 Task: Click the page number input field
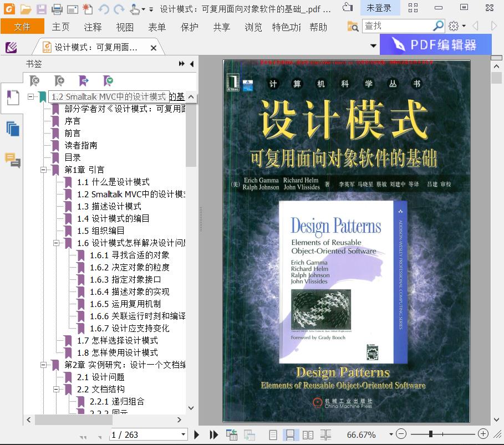pyautogui.click(x=145, y=434)
